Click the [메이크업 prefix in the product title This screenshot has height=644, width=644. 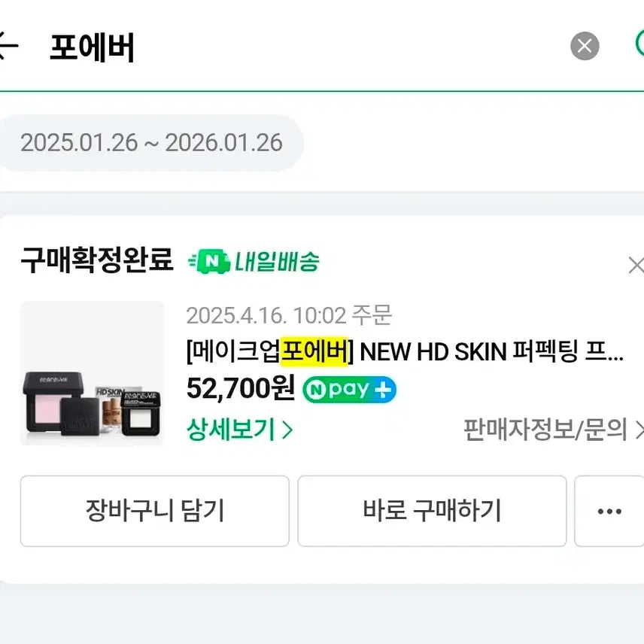[232, 351]
